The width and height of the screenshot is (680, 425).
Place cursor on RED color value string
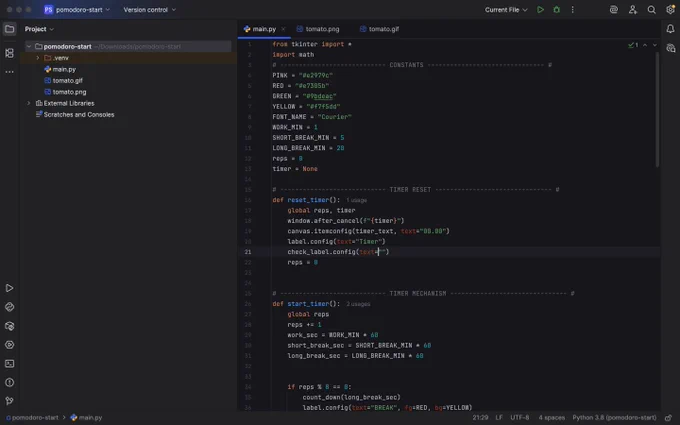click(312, 86)
